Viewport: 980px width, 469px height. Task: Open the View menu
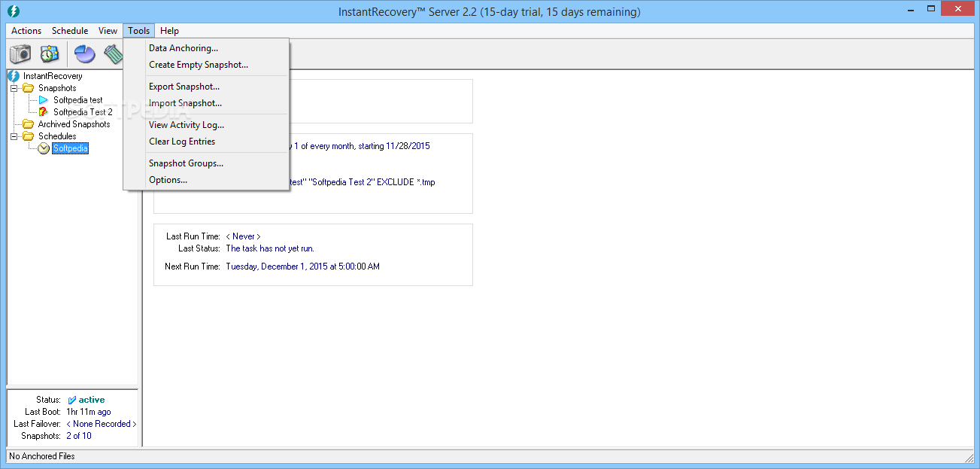[108, 31]
